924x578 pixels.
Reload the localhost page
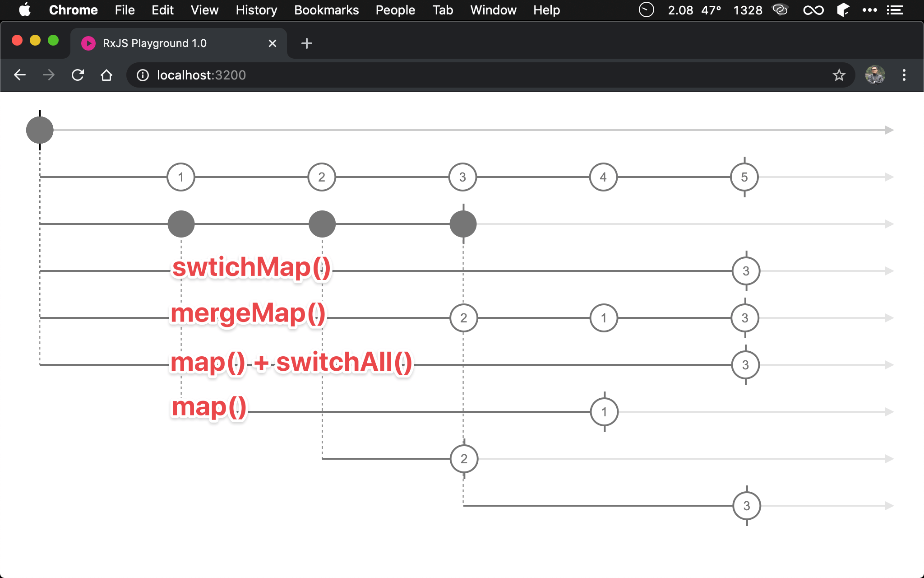pos(78,75)
